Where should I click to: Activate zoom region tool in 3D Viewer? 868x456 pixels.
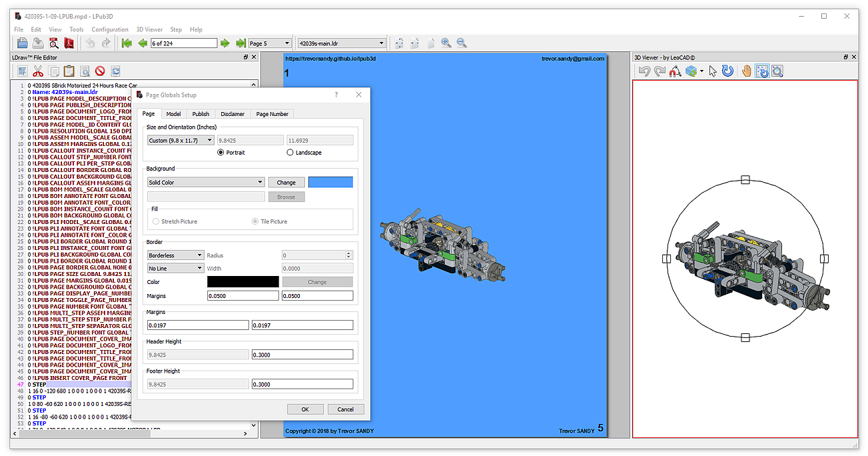pyautogui.click(x=777, y=71)
